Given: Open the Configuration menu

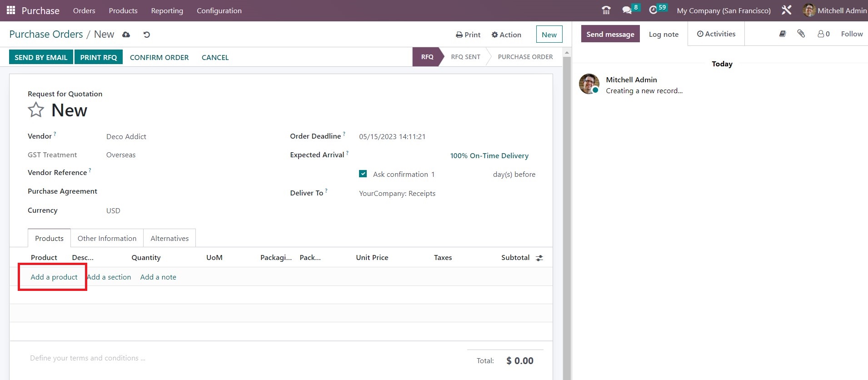Looking at the screenshot, I should [x=219, y=10].
